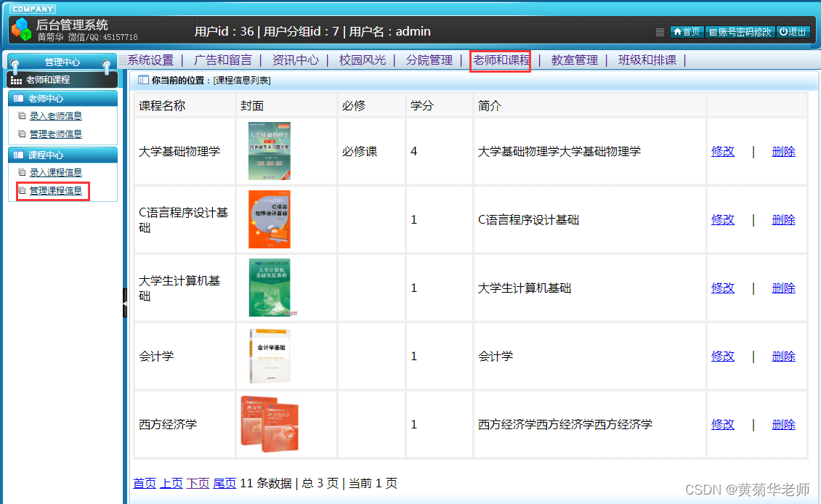Click 修改 for 大学基础物理学

pyautogui.click(x=723, y=151)
